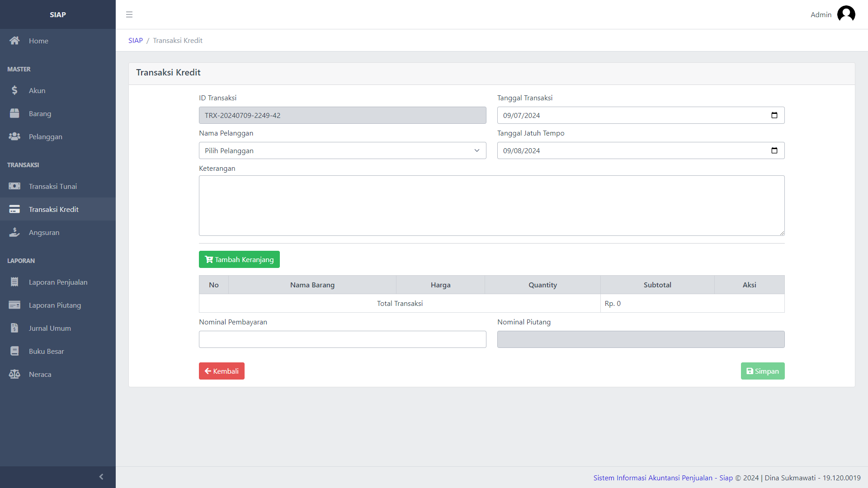Collapse sidebar using bottom chevron arrow
The image size is (868, 488).
point(101,477)
